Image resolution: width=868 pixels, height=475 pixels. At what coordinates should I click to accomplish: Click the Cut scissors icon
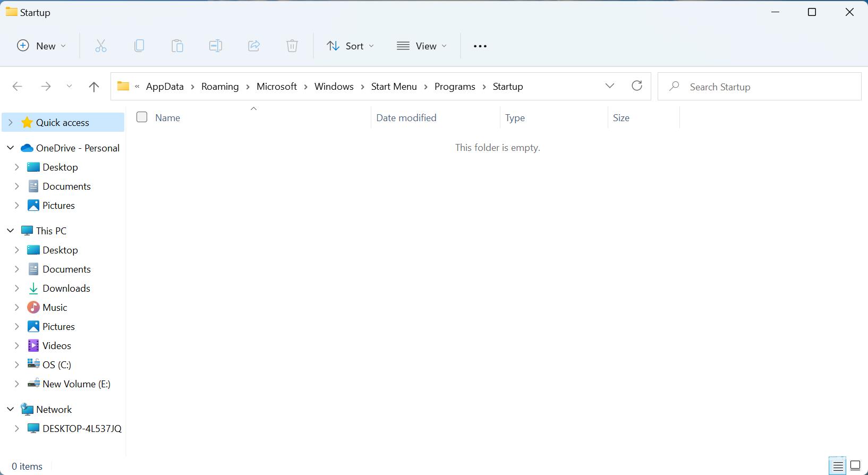(x=101, y=46)
